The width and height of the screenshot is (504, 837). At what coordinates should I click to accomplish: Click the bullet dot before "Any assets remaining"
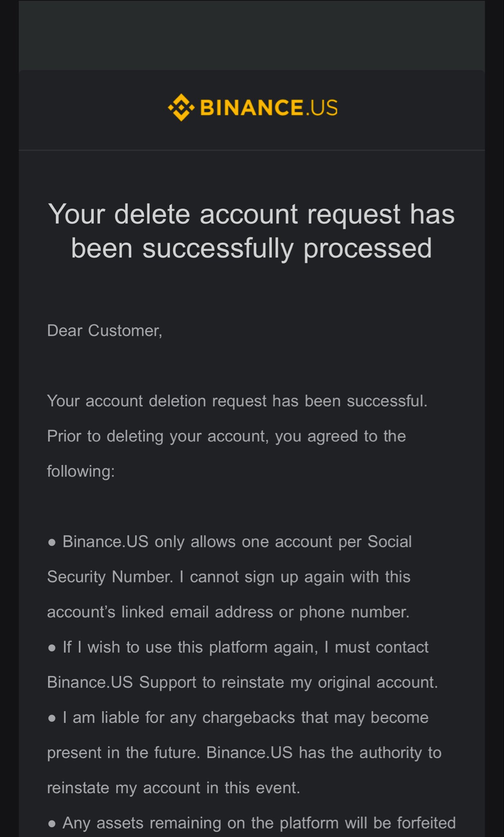tap(52, 824)
